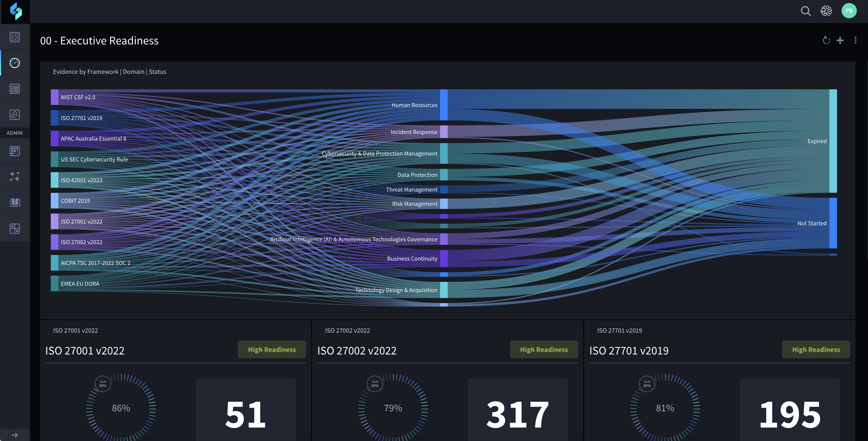The image size is (868, 441).
Task: Click the ISO 27701 v2019 card heading
Action: tap(629, 350)
